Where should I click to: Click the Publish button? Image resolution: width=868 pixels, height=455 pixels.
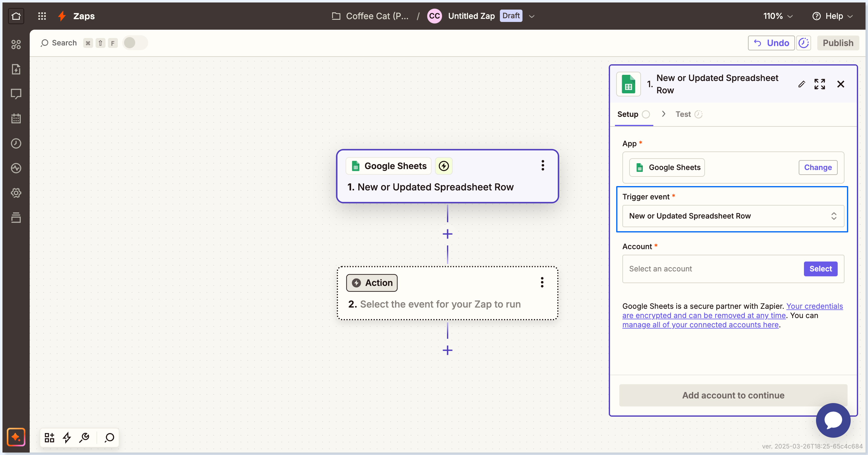(x=838, y=43)
